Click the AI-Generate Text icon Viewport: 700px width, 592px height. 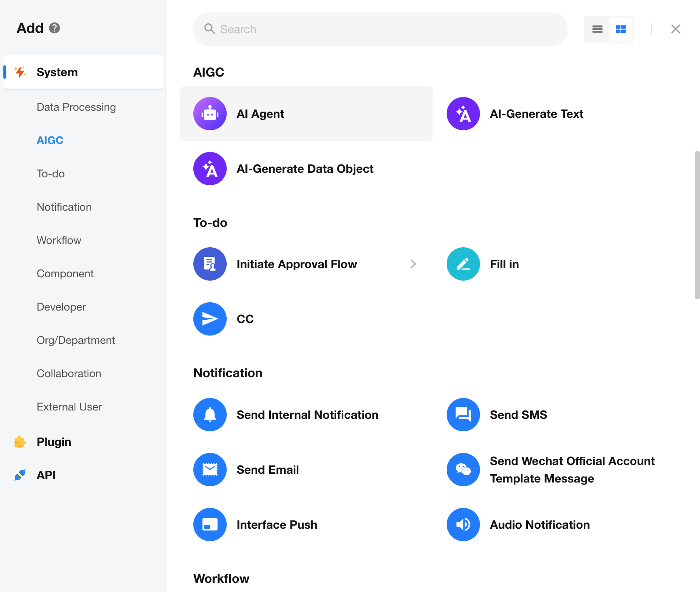coord(463,114)
